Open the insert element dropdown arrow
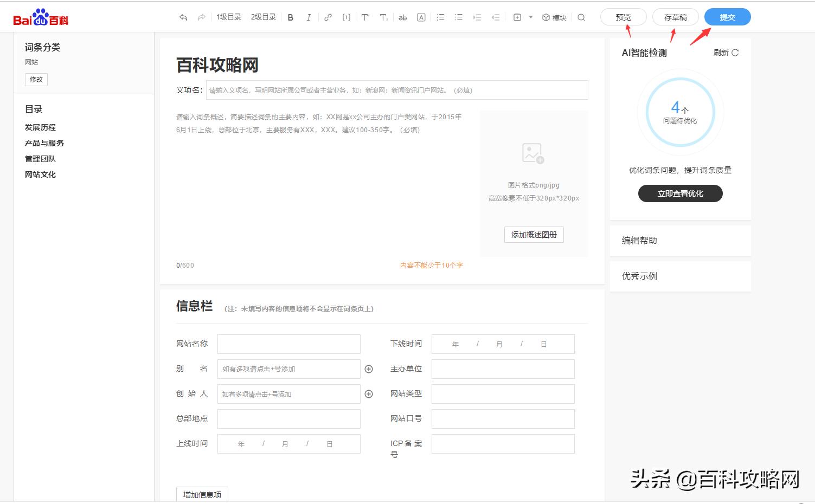 530,17
